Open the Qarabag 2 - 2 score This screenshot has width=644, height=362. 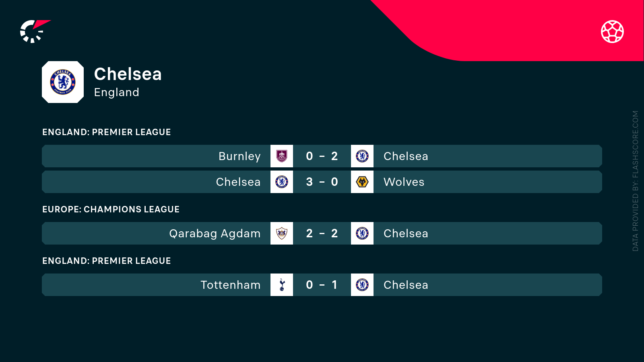pos(322,233)
